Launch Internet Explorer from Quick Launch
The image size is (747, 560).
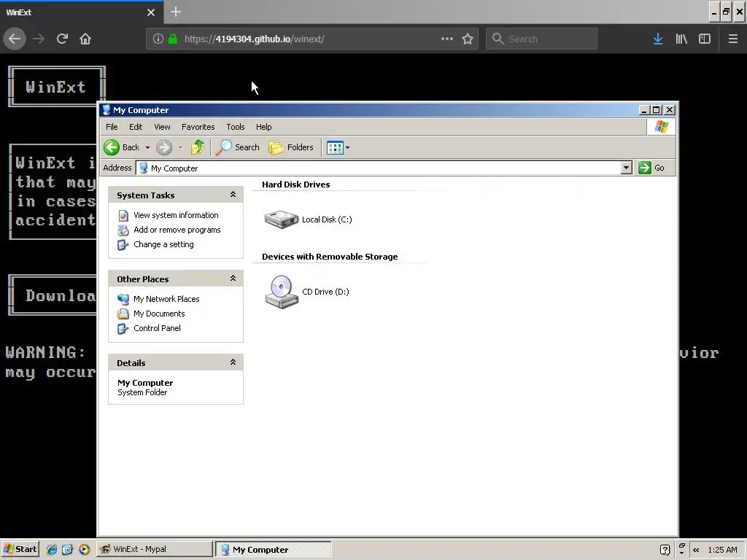52,550
